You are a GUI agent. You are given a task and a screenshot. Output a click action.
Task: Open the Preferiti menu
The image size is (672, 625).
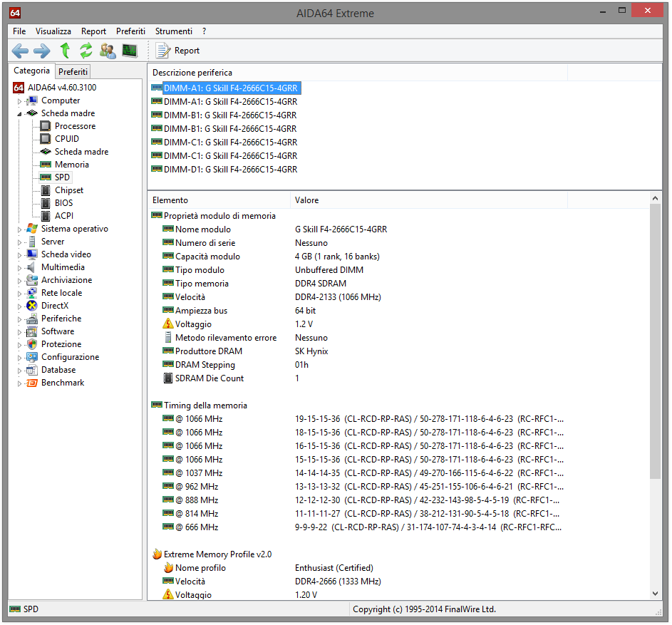pyautogui.click(x=130, y=31)
